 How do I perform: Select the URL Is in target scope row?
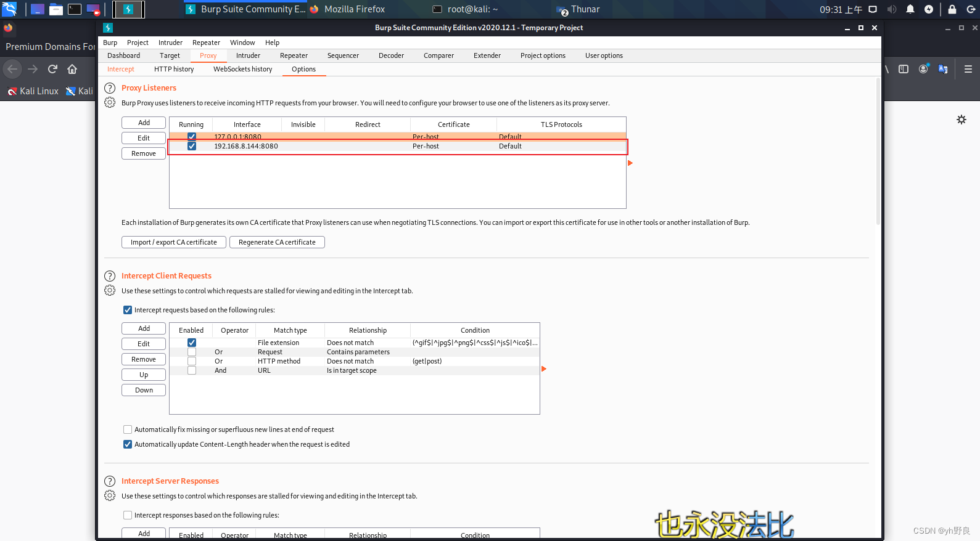(x=355, y=370)
